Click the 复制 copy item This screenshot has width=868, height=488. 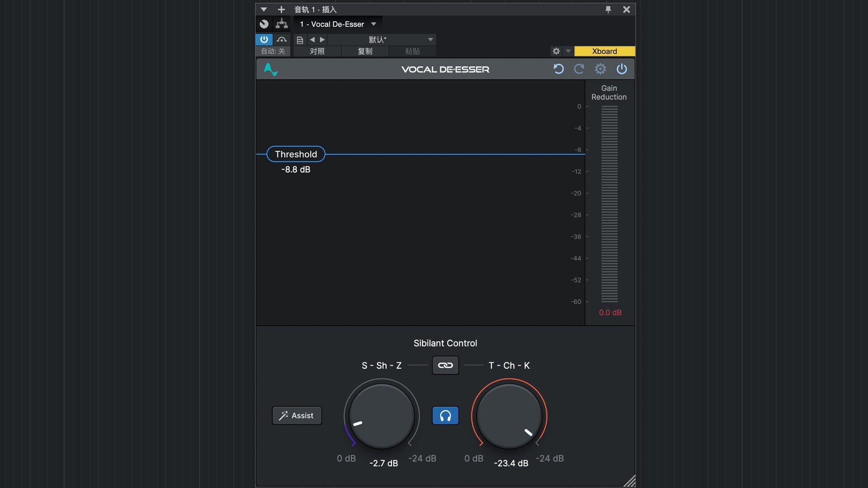click(365, 51)
